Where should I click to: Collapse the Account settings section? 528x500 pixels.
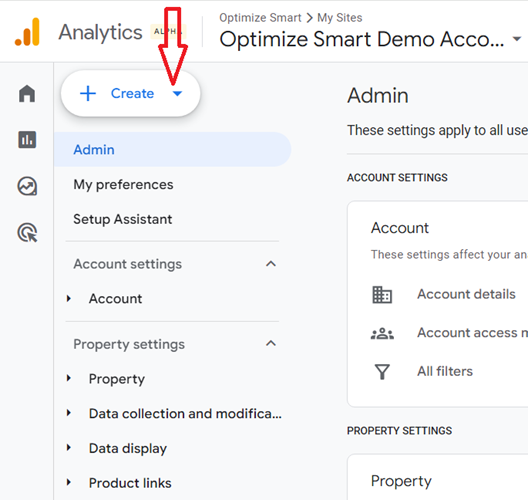pyautogui.click(x=271, y=264)
